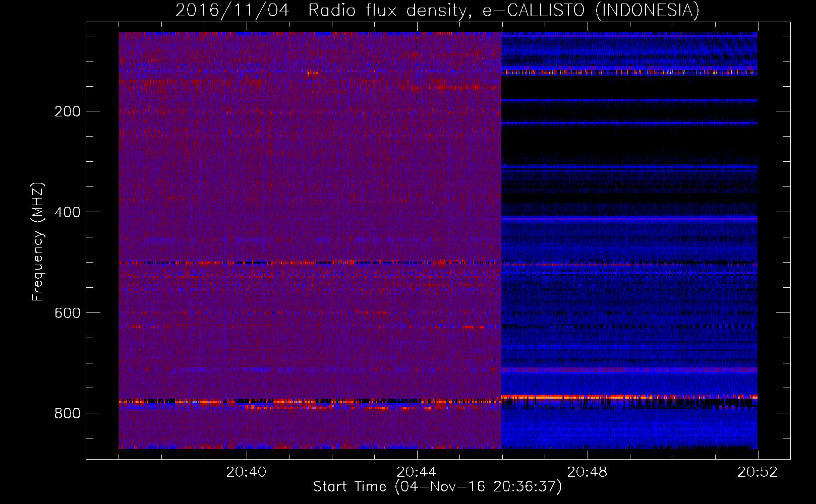The image size is (816, 504).
Task: Click the "Frequency (MHZ)" axis label
Action: tap(37, 242)
